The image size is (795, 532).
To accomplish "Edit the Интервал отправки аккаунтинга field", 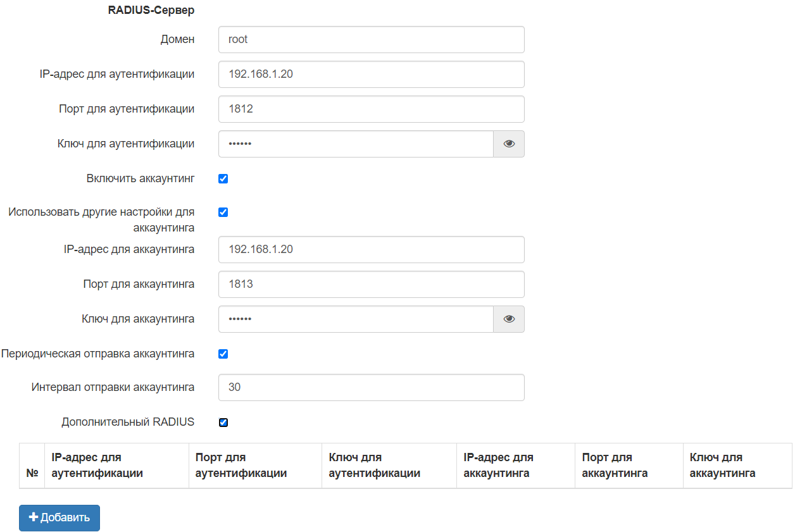I will click(371, 388).
